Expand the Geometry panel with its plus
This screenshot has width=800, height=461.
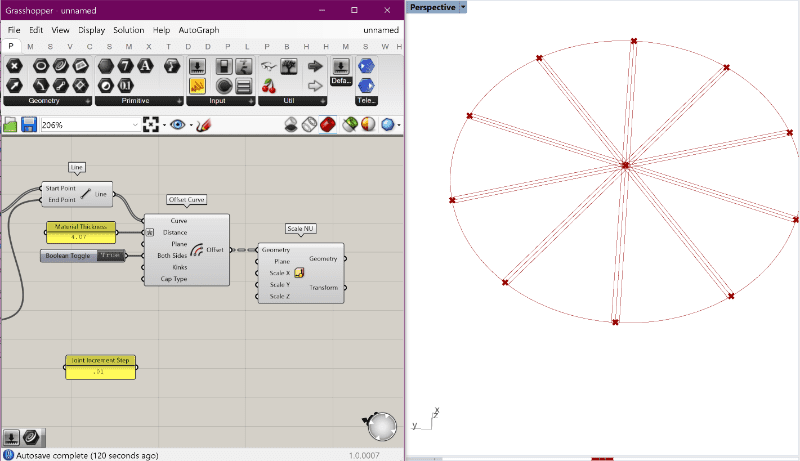pos(88,101)
